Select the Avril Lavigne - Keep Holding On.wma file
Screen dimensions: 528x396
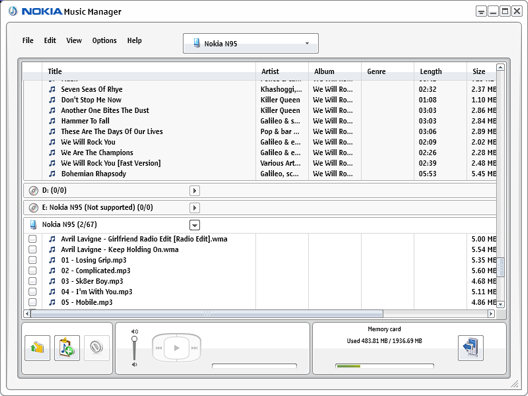(260, 249)
